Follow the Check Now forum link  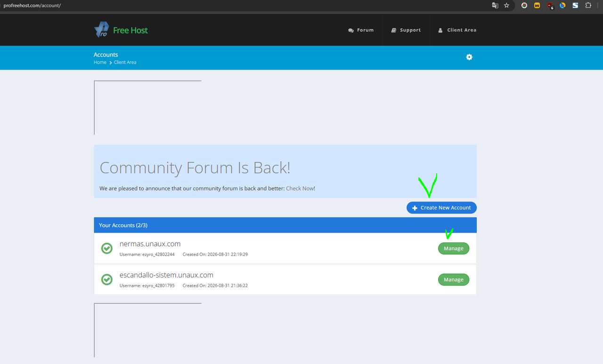click(300, 188)
